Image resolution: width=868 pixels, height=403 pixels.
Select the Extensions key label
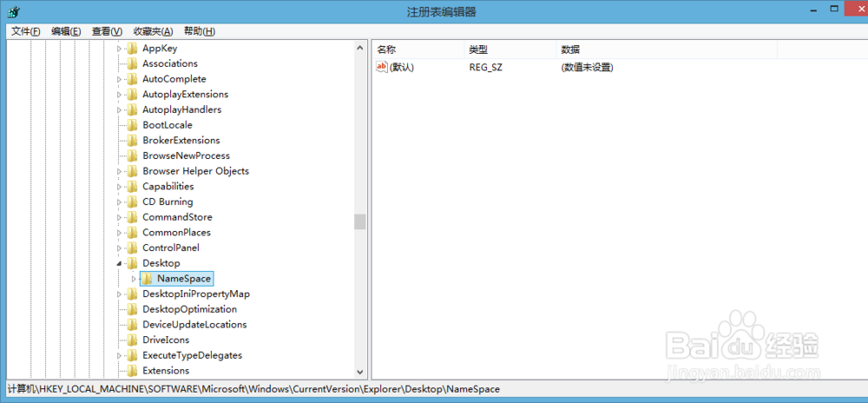166,371
